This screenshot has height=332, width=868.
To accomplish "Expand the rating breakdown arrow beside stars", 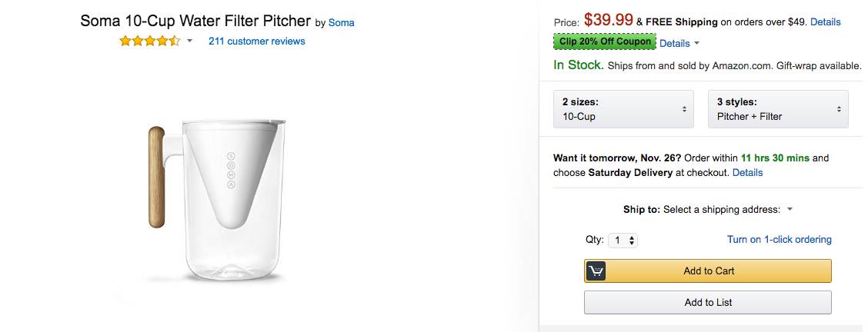I will coord(189,41).
